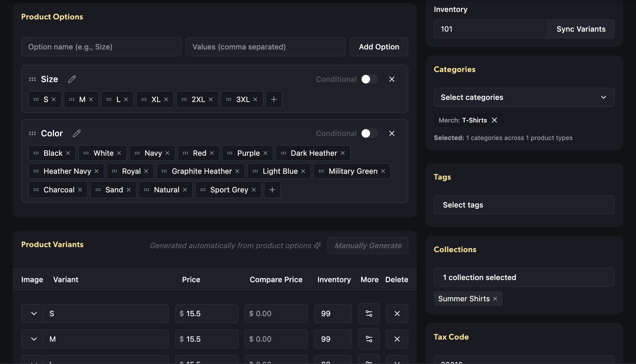Open the collections dropdown showing 1 selected

coord(524,277)
